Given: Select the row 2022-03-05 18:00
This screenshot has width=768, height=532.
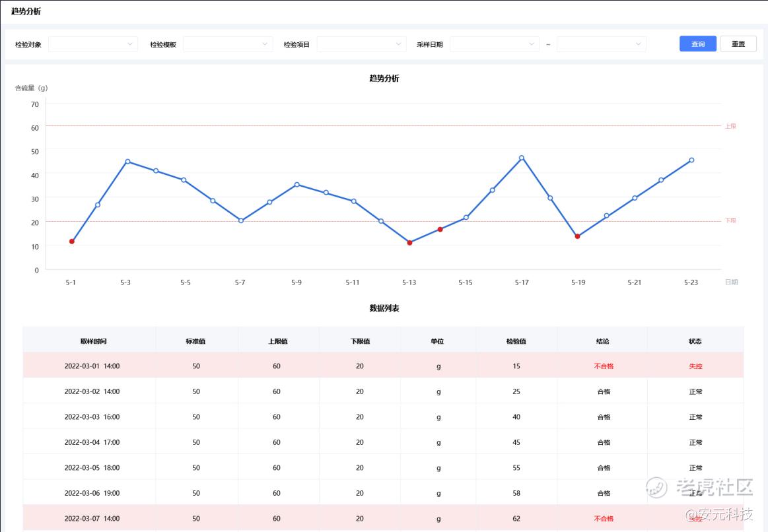Looking at the screenshot, I should click(383, 467).
